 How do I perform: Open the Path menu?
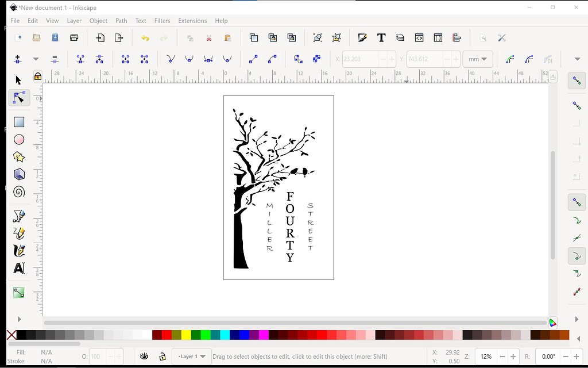click(121, 21)
